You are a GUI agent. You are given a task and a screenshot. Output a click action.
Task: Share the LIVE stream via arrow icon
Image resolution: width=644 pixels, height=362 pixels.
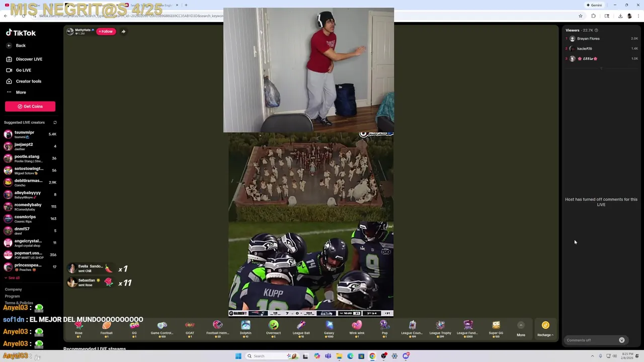[123, 32]
